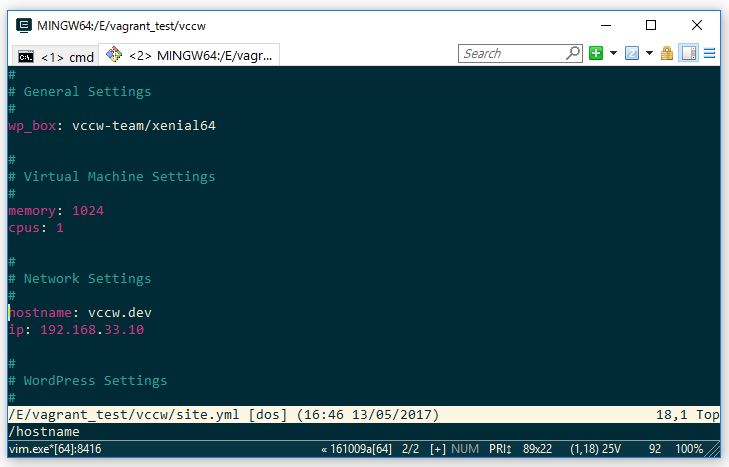Image resolution: width=729 pixels, height=467 pixels.
Task: Click the 'memory' key text
Action: click(x=32, y=211)
